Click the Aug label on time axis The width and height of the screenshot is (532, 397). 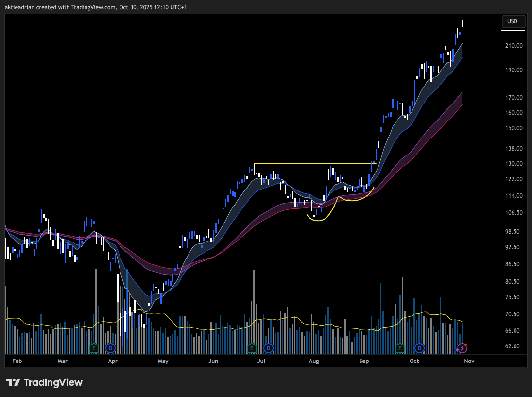pyautogui.click(x=313, y=361)
